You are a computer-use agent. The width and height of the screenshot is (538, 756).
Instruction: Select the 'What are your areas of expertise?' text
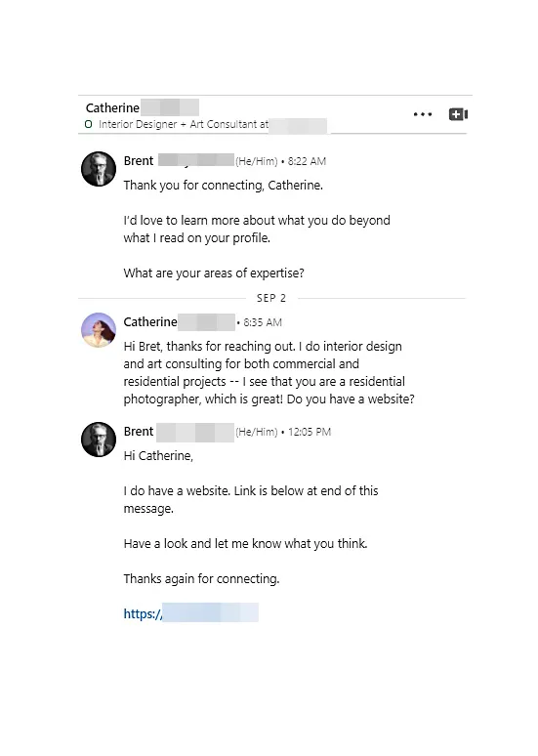pyautogui.click(x=214, y=273)
